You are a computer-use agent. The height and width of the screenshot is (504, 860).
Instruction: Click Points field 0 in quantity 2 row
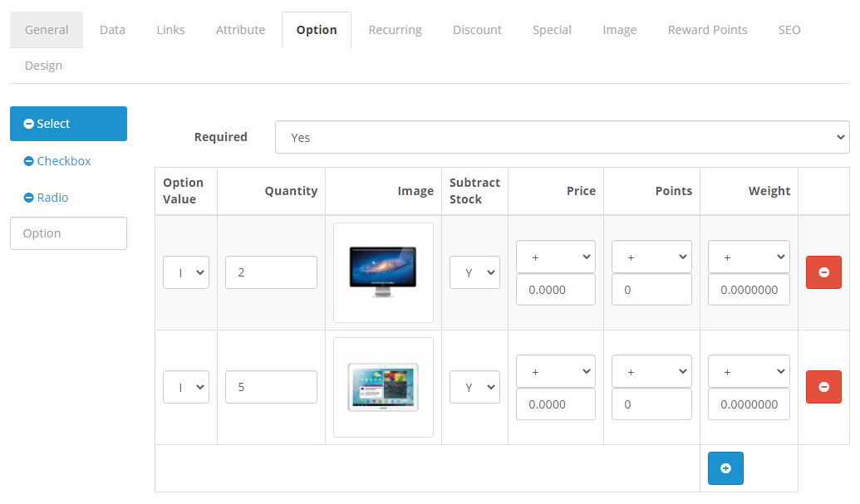[x=651, y=289]
